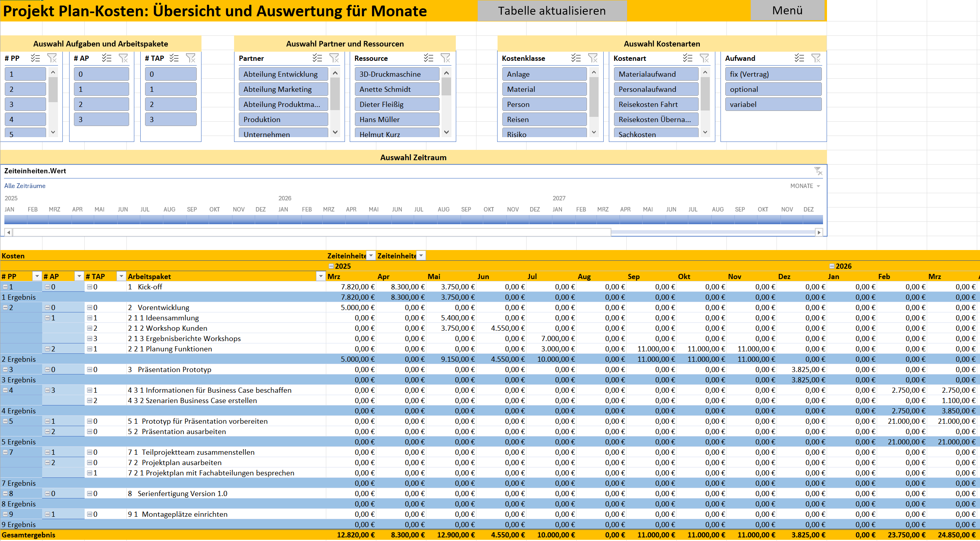The width and height of the screenshot is (980, 541).
Task: Toggle 'Abteilung Marketing' partner filter
Action: click(283, 89)
